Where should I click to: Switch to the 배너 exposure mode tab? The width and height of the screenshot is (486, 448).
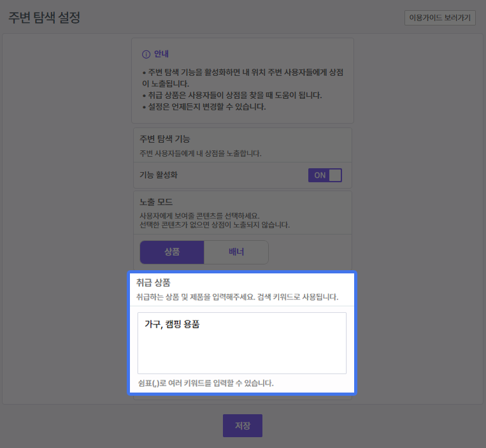coord(236,252)
